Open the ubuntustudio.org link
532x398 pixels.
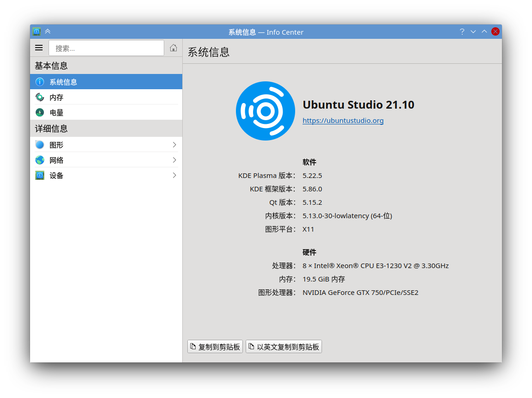[343, 121]
